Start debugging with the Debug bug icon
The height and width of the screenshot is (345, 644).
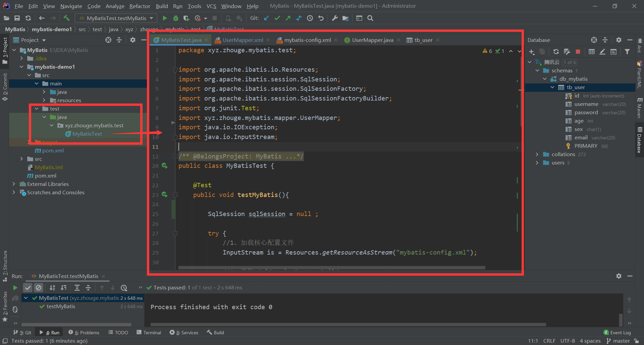coord(175,18)
